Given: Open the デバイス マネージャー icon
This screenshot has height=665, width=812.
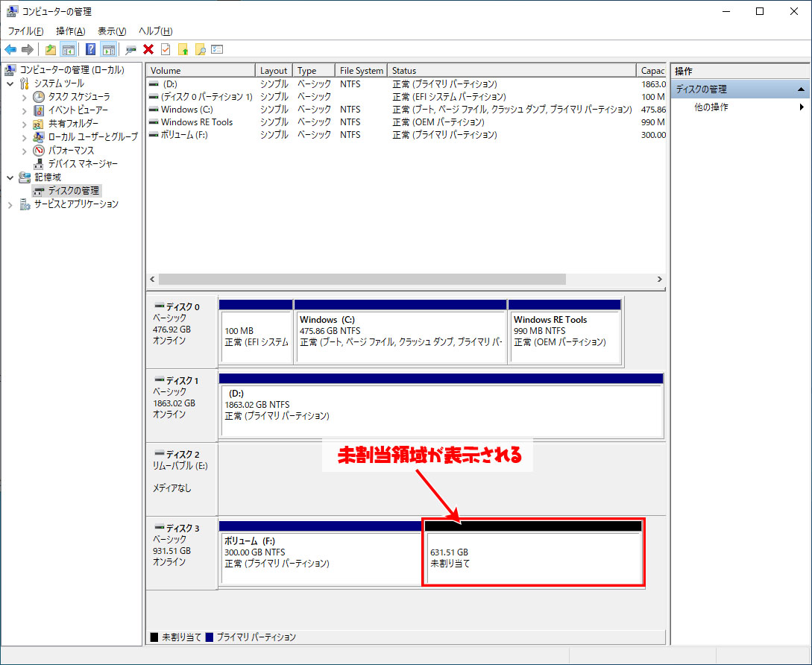Looking at the screenshot, I should 39,164.
